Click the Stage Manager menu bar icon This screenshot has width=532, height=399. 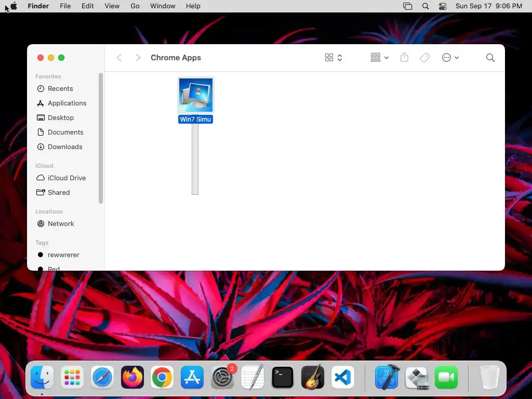(x=407, y=6)
